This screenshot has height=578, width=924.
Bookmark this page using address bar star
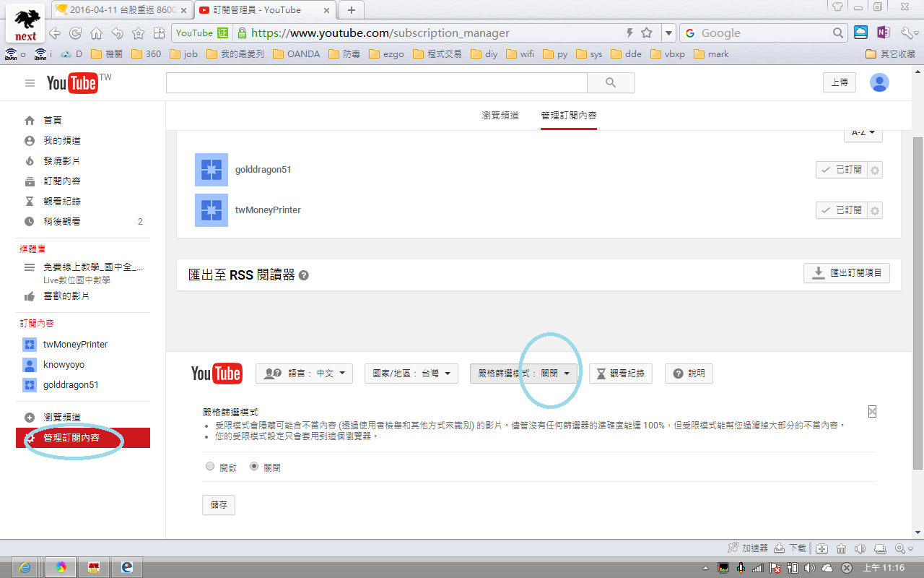coord(647,33)
